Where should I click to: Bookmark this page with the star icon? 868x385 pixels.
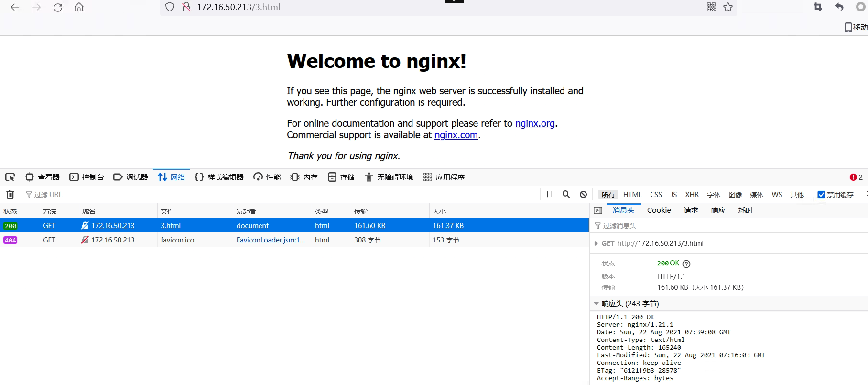pyautogui.click(x=728, y=7)
